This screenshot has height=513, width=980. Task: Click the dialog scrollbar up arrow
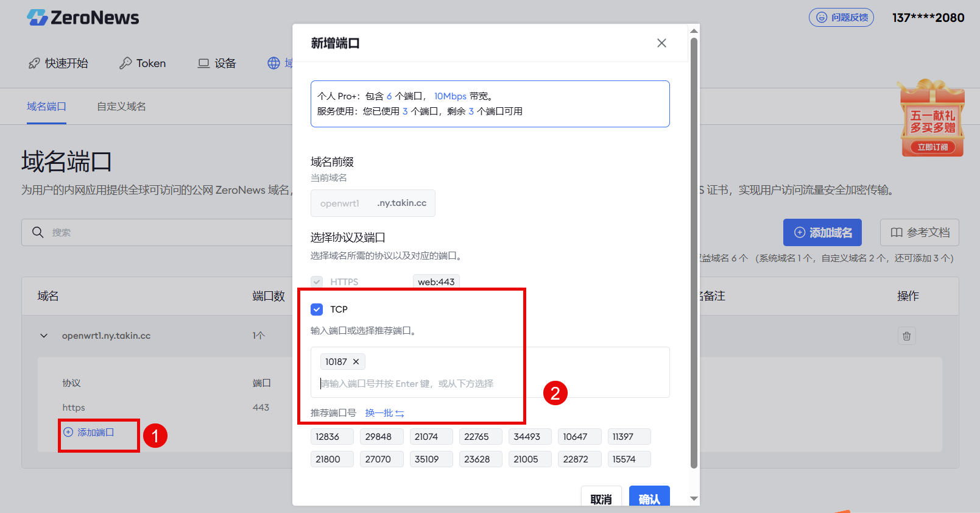point(694,30)
